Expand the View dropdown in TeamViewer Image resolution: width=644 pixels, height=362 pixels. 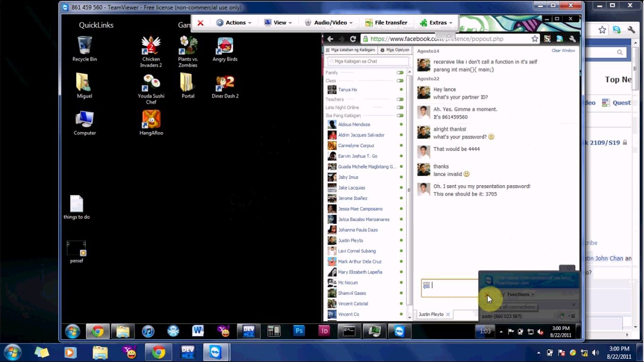click(x=278, y=22)
